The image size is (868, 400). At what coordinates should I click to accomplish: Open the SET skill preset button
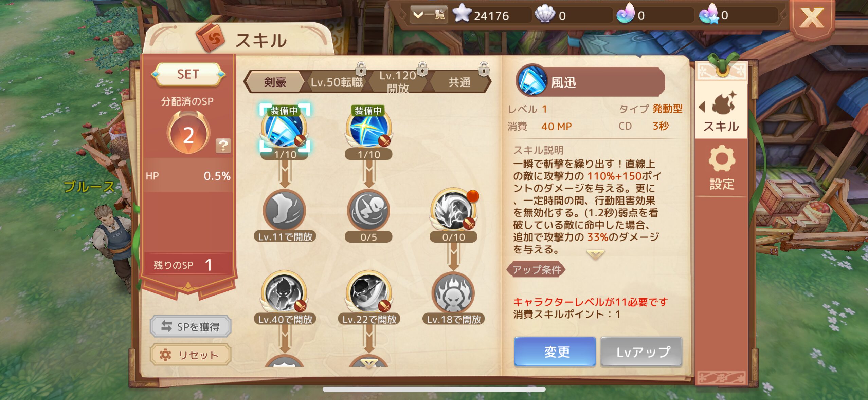pos(188,74)
